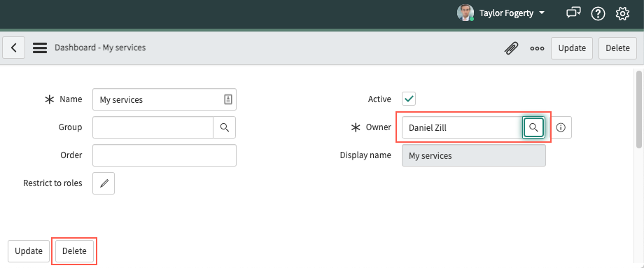Open the hamburger form context menu
This screenshot has height=268, width=644.
(x=40, y=48)
